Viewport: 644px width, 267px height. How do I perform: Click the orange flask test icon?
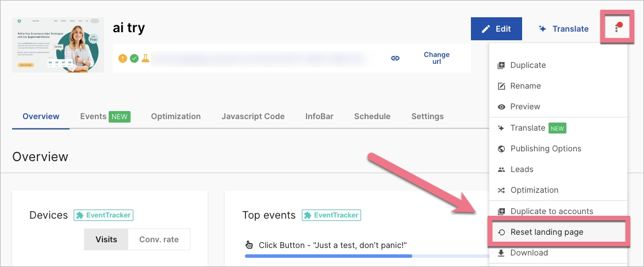[x=145, y=58]
